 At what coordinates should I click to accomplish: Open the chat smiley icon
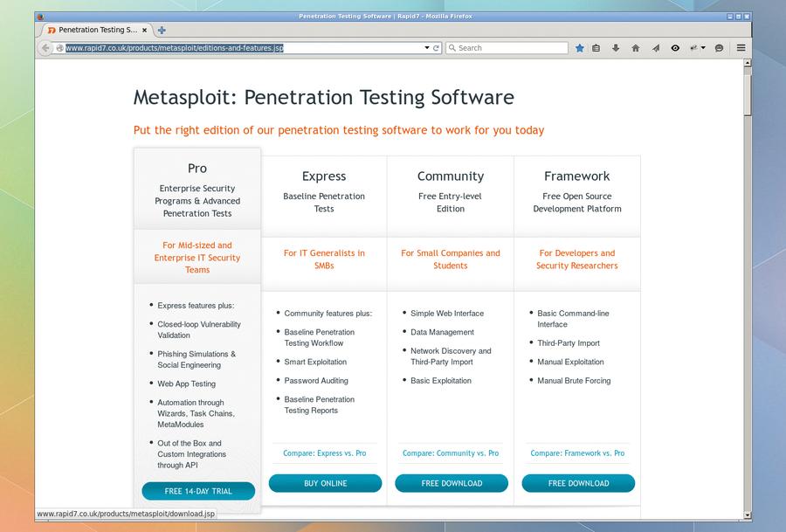719,48
